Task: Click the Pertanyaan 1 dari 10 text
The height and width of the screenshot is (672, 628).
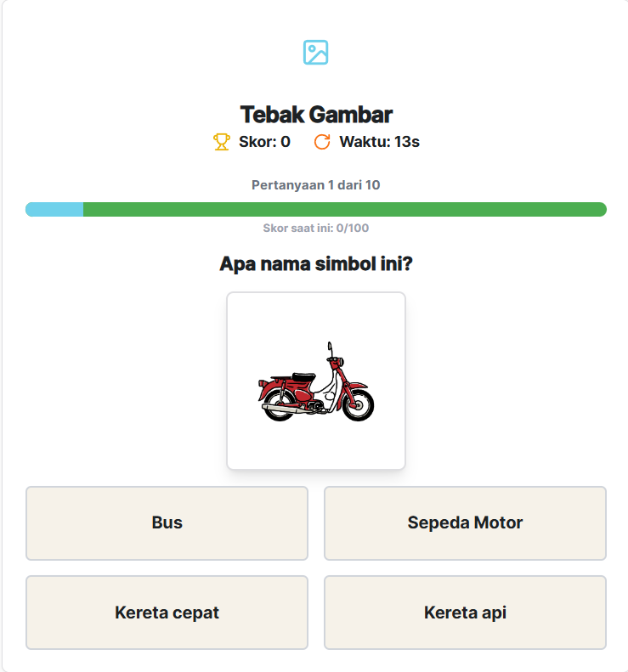Action: coord(315,184)
